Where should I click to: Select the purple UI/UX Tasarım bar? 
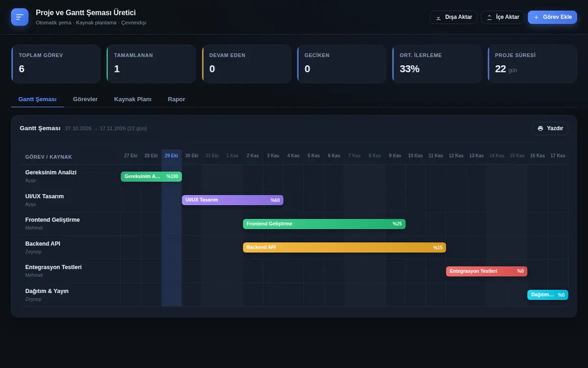tap(233, 200)
